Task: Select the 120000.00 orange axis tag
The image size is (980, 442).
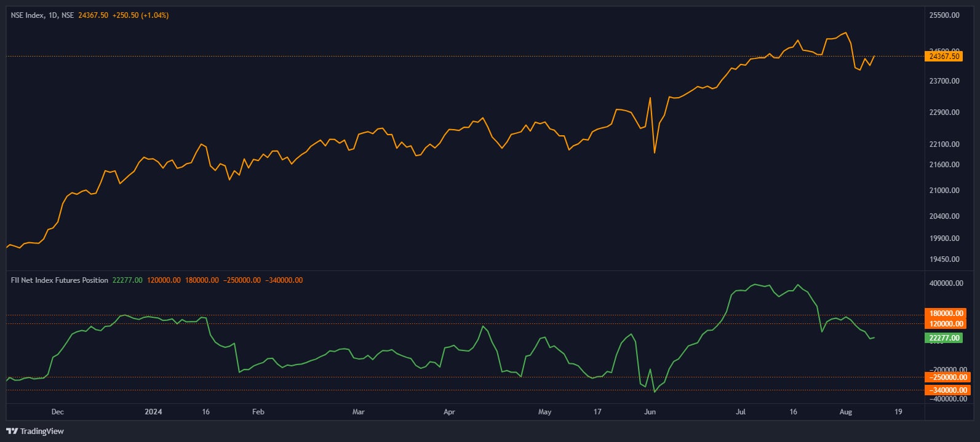Action: pos(946,324)
